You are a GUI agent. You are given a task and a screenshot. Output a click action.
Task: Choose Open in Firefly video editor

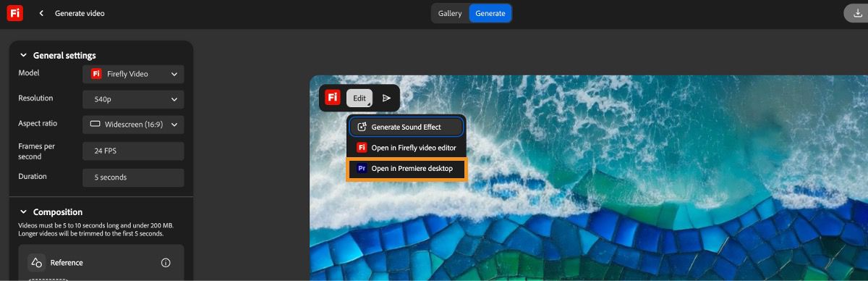[407, 148]
